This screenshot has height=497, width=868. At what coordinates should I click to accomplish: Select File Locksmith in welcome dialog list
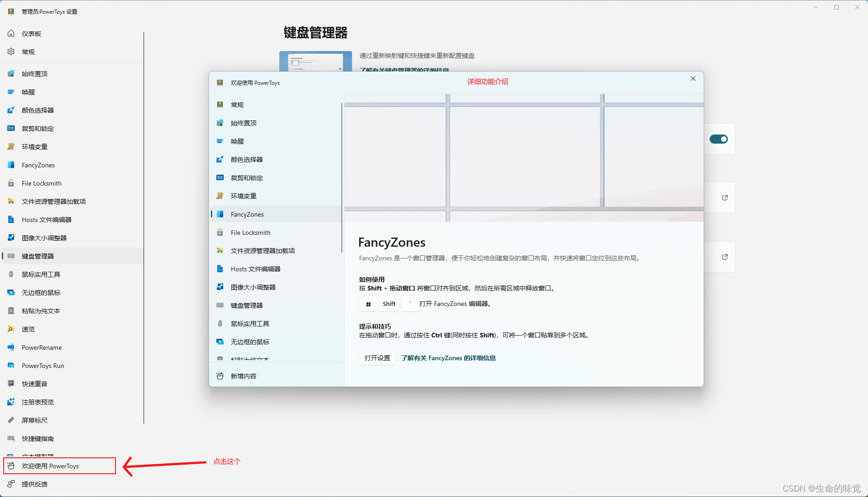tap(276, 233)
